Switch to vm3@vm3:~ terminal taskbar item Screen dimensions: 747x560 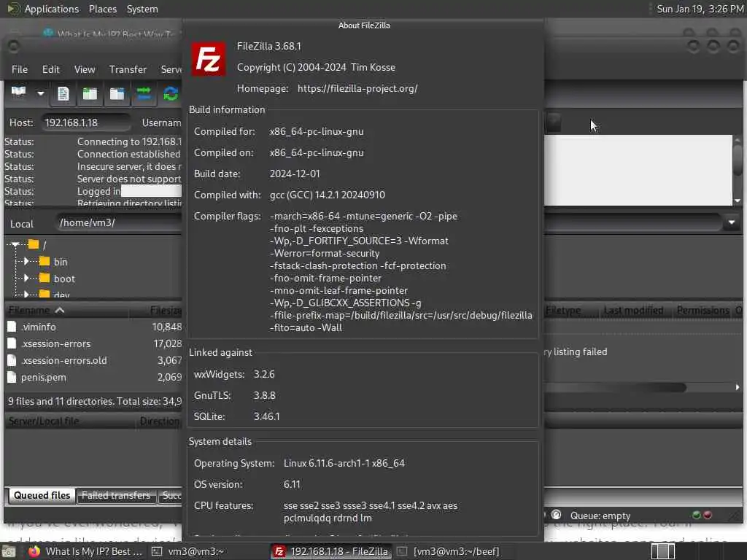pyautogui.click(x=187, y=551)
